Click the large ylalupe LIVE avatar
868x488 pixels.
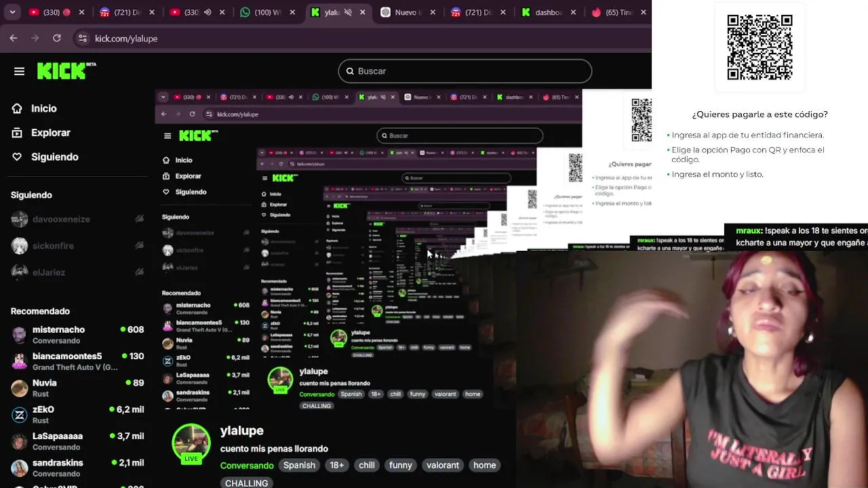[x=191, y=444]
